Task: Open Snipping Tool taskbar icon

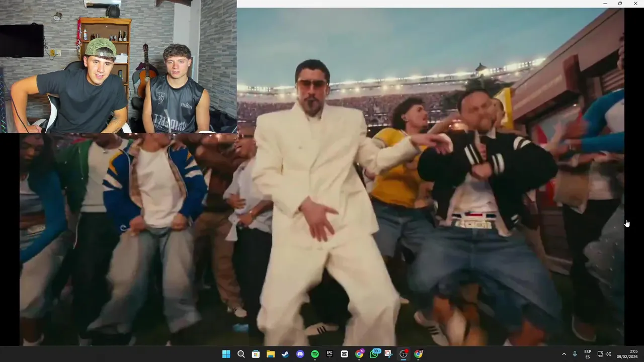Action: (388, 354)
